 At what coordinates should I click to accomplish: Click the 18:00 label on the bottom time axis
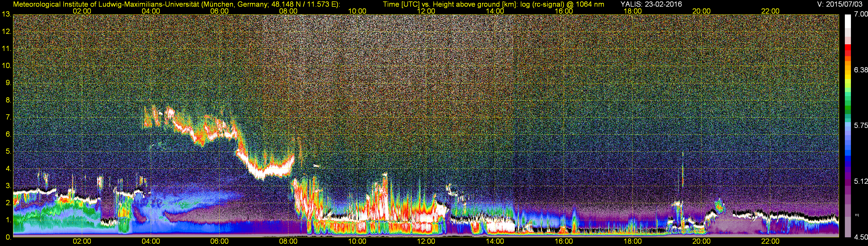[x=633, y=241]
